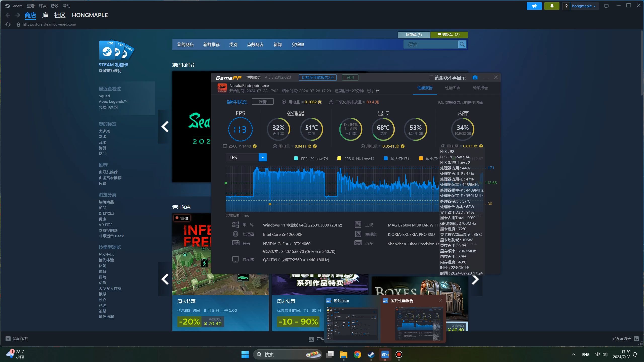Open Apex Legends in recently viewed
The image size is (644, 362).
(113, 102)
